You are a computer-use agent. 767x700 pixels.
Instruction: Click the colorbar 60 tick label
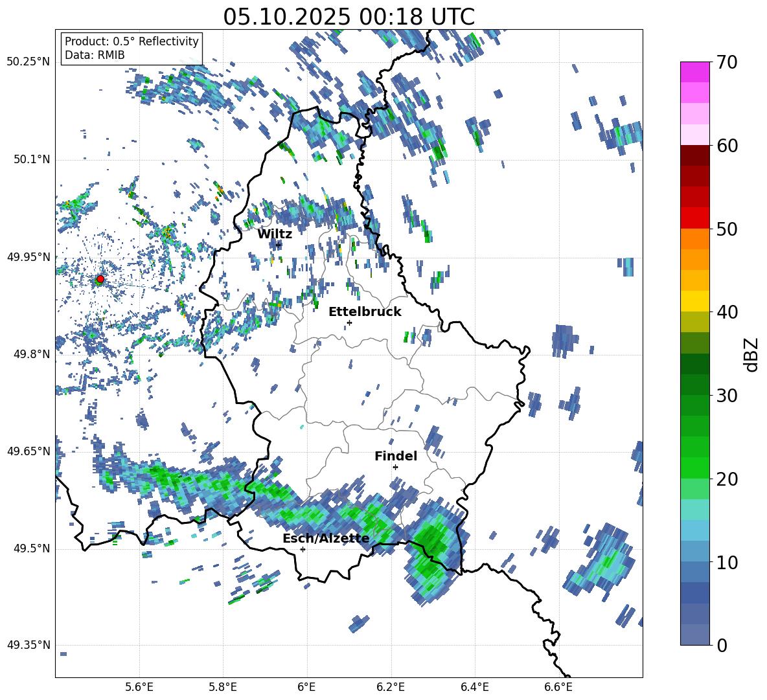point(727,146)
